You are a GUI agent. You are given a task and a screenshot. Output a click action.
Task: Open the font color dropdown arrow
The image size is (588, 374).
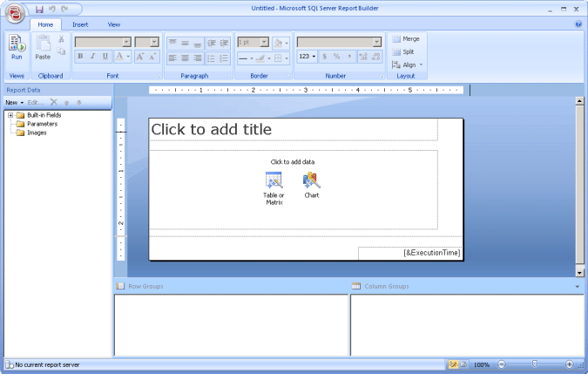128,57
